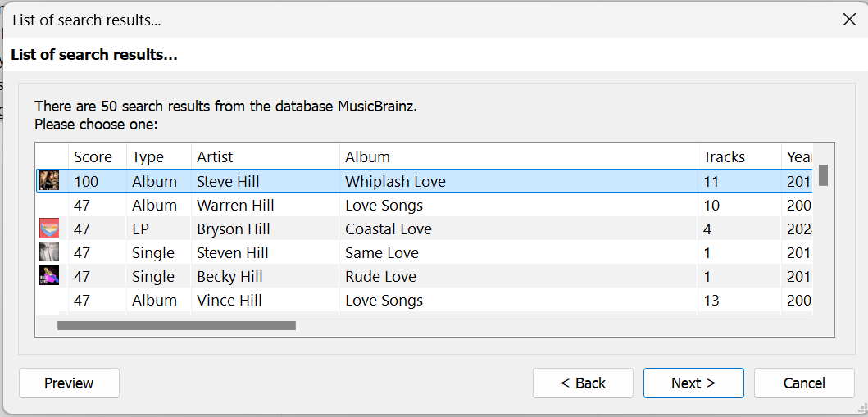The width and height of the screenshot is (868, 417).
Task: Close the search results dialog
Action: (x=849, y=20)
